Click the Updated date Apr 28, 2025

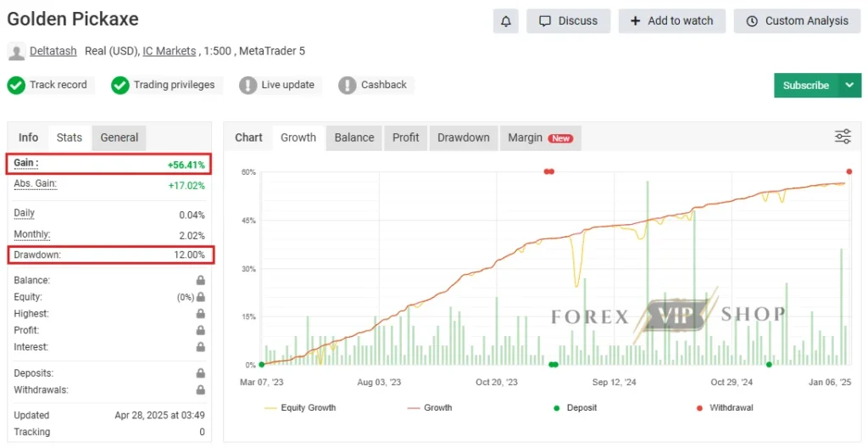[159, 415]
